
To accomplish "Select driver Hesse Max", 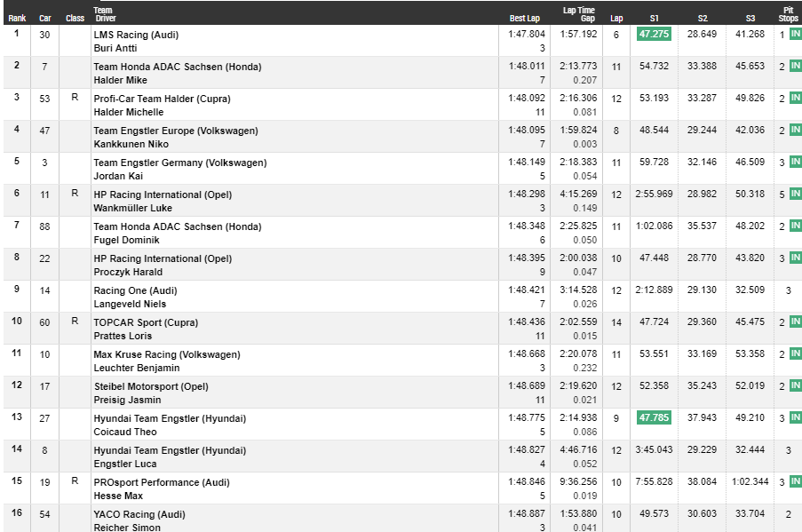I will [118, 496].
